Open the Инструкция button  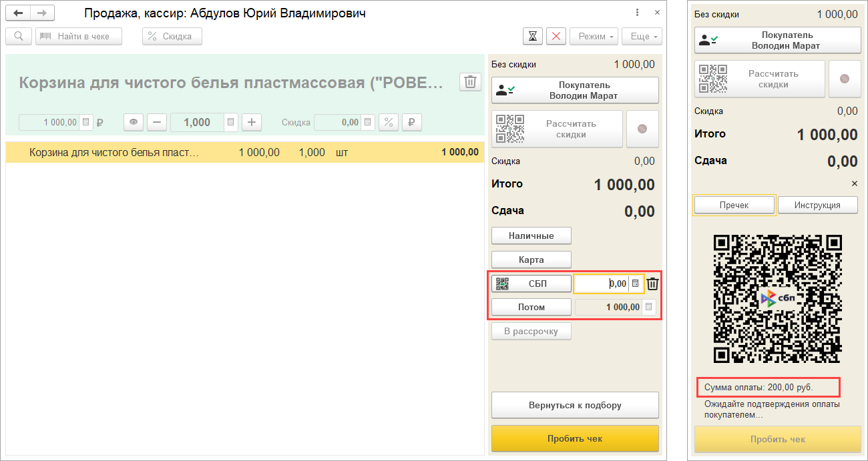pos(818,205)
